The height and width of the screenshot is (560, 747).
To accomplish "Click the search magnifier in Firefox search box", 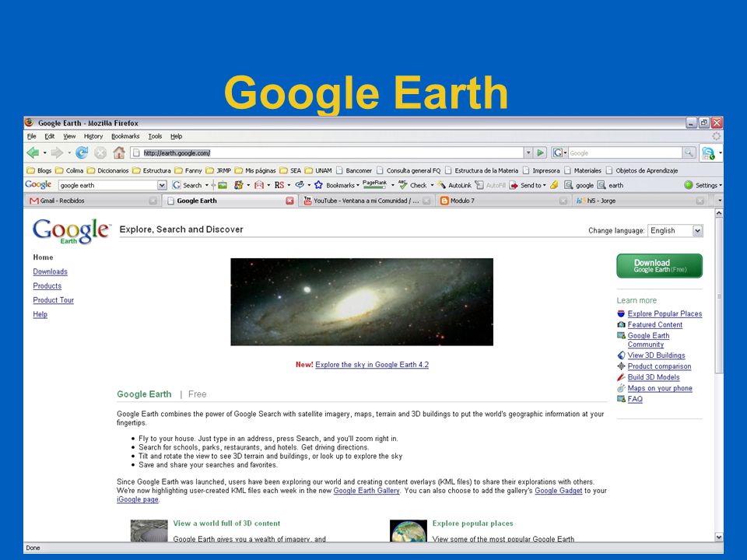I will 689,153.
